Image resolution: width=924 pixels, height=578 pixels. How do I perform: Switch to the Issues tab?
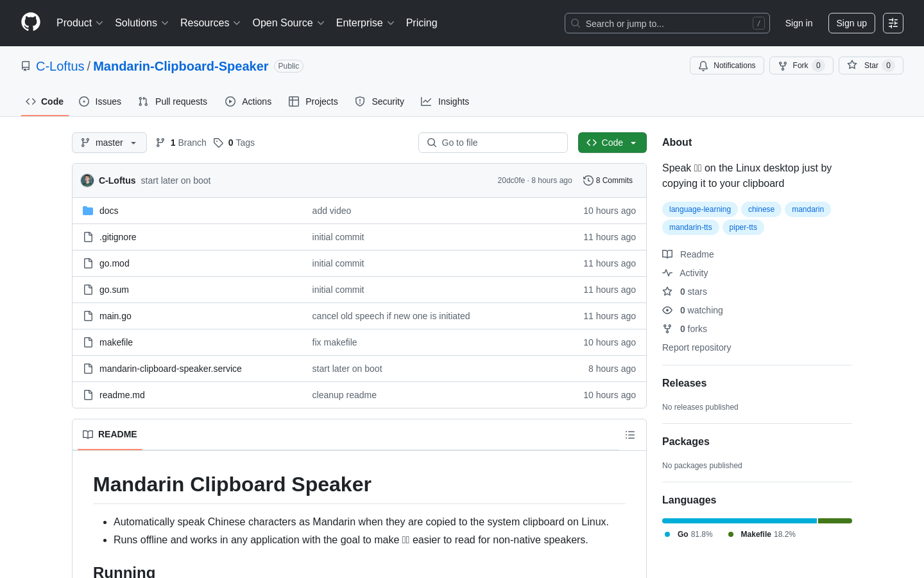click(100, 101)
